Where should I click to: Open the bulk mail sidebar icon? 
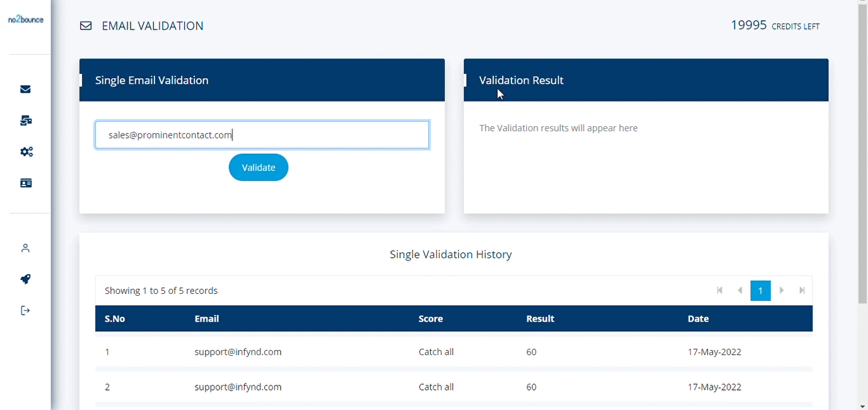[26, 120]
